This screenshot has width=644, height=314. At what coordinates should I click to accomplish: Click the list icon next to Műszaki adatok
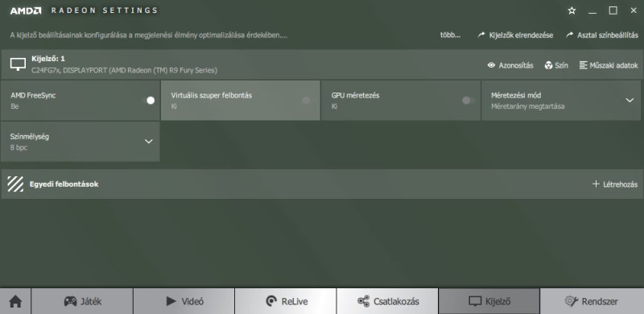pyautogui.click(x=583, y=65)
